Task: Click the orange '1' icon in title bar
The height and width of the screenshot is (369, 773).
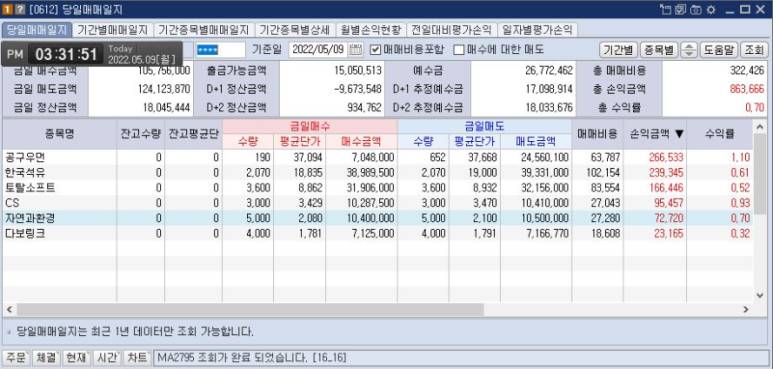Action: [x=7, y=9]
